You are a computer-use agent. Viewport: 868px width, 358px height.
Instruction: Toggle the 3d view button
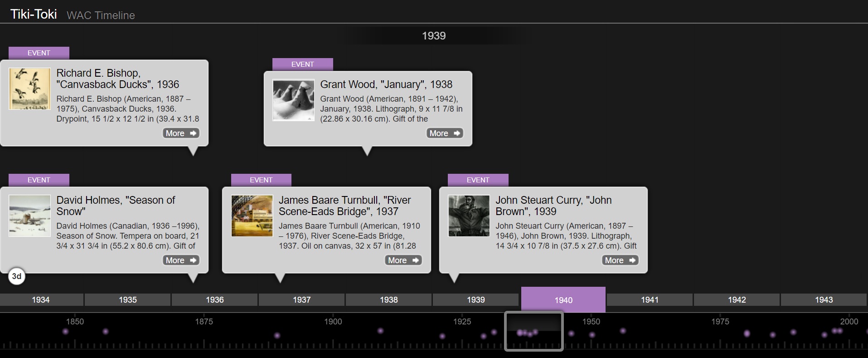tap(17, 276)
